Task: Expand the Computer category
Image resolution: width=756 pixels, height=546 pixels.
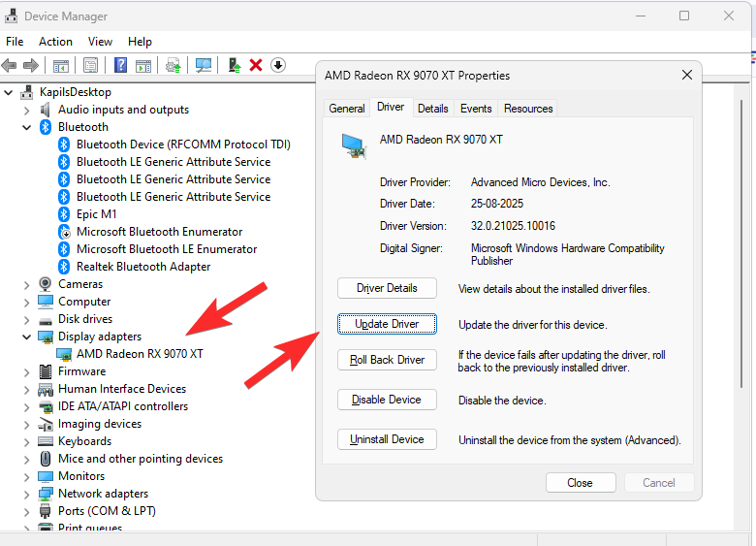Action: click(26, 302)
